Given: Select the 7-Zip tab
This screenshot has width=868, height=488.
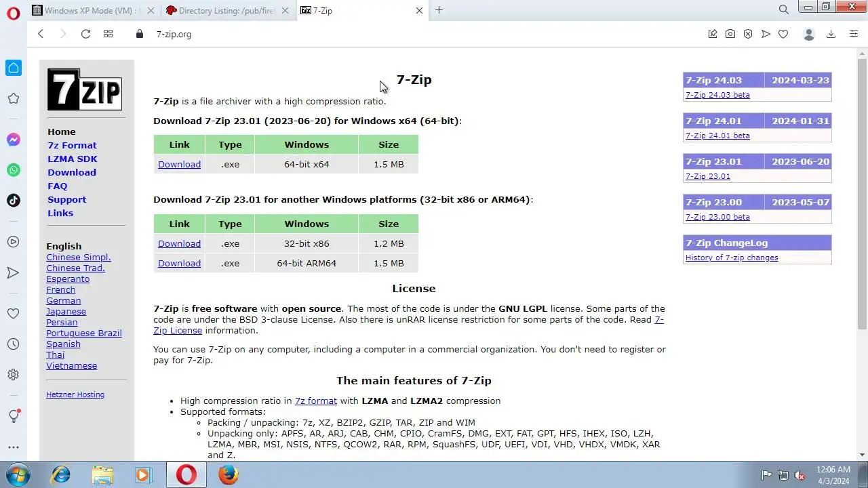Looking at the screenshot, I should (362, 11).
